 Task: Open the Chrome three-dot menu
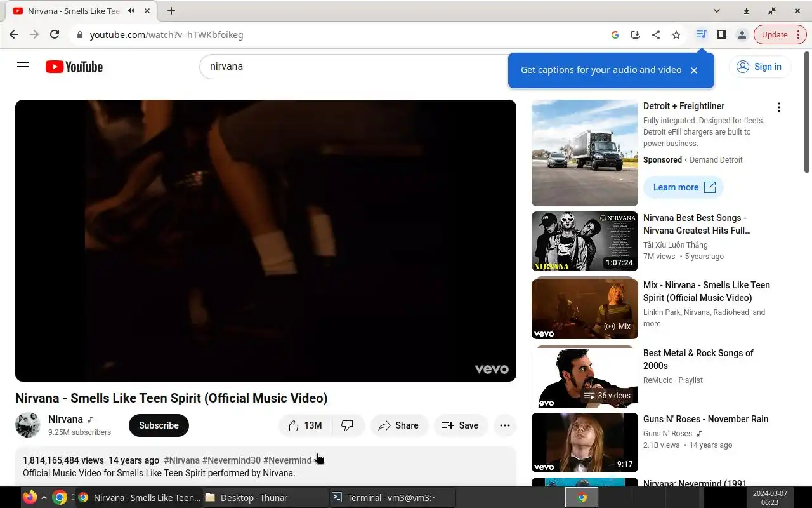coord(798,35)
